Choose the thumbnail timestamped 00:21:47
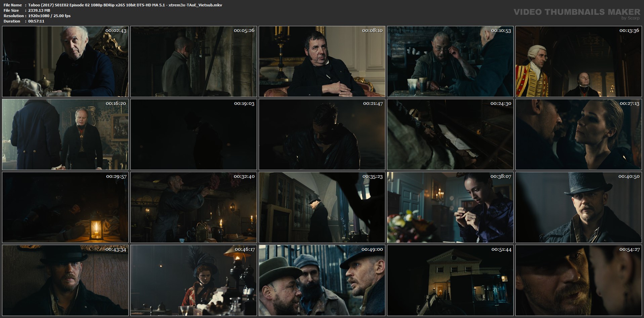The width and height of the screenshot is (644, 318). click(322, 134)
